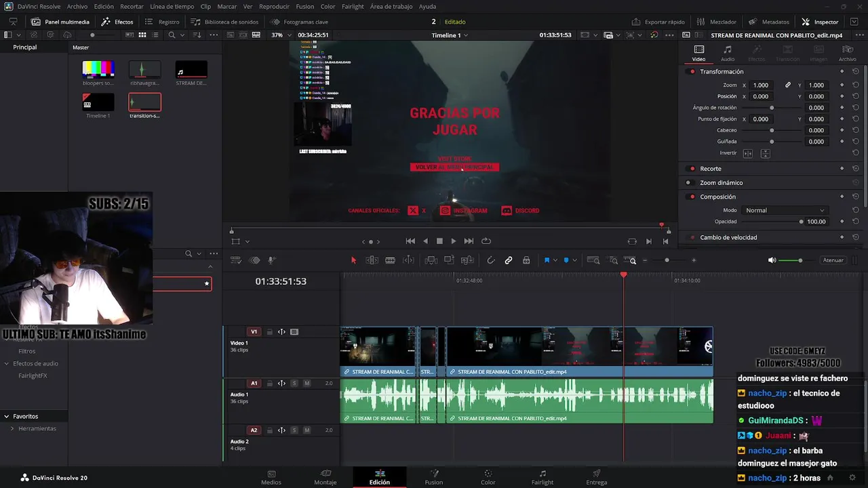Toggle the Inspector panel
Screen dimensions: 868x488
[x=820, y=22]
